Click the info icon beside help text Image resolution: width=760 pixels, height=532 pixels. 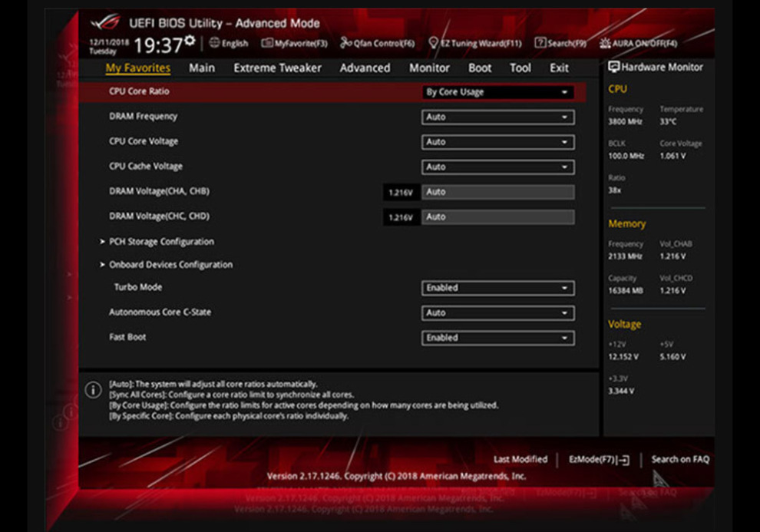[x=93, y=389]
